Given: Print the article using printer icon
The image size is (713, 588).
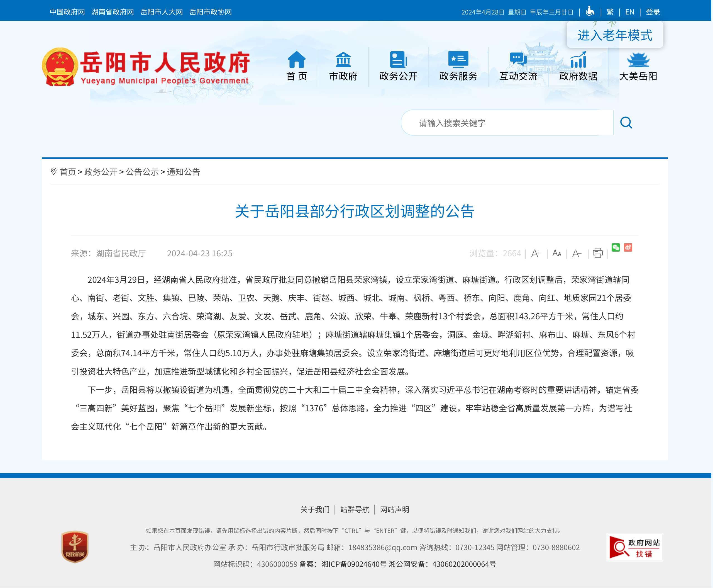Looking at the screenshot, I should coord(598,253).
